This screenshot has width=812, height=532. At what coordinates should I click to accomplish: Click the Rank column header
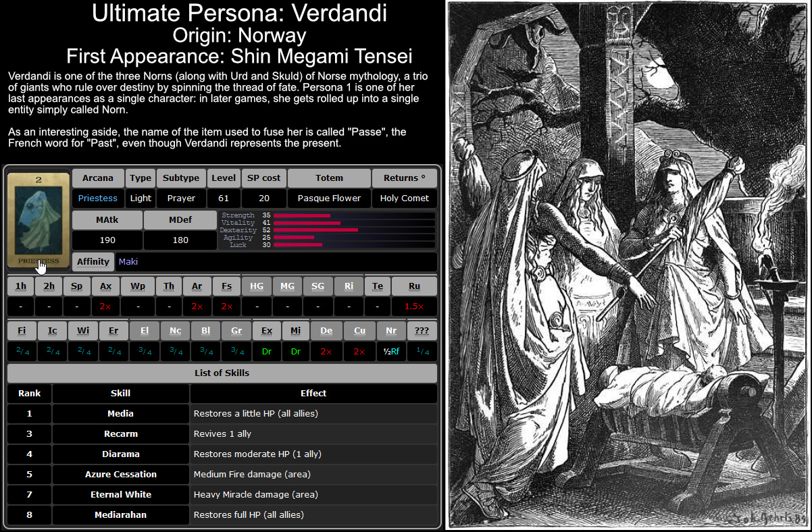pyautogui.click(x=30, y=393)
